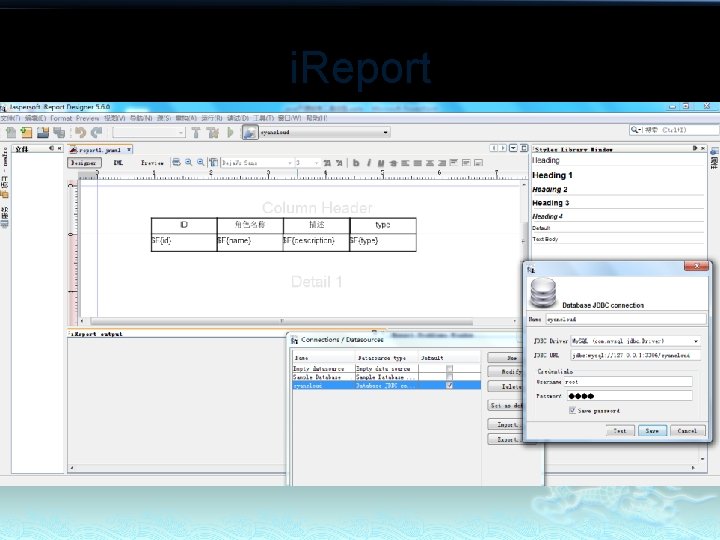
Task: Open the 窗口(W) menu
Action: pos(289,118)
